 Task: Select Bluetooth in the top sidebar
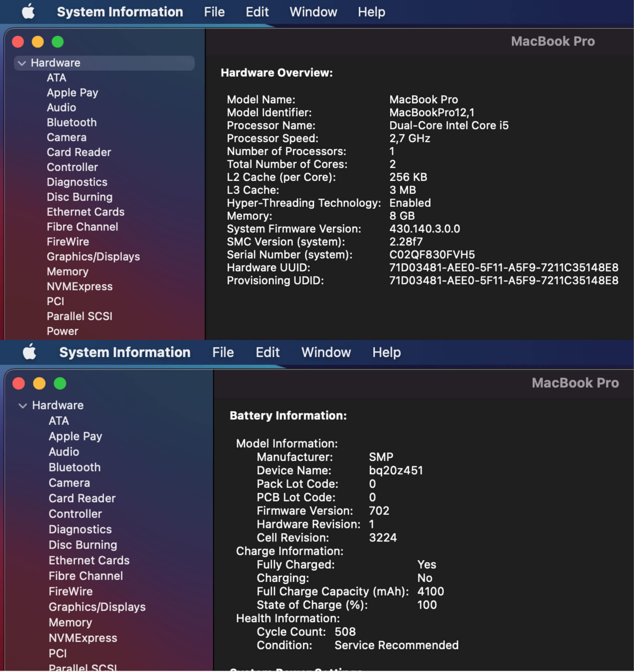tap(72, 122)
